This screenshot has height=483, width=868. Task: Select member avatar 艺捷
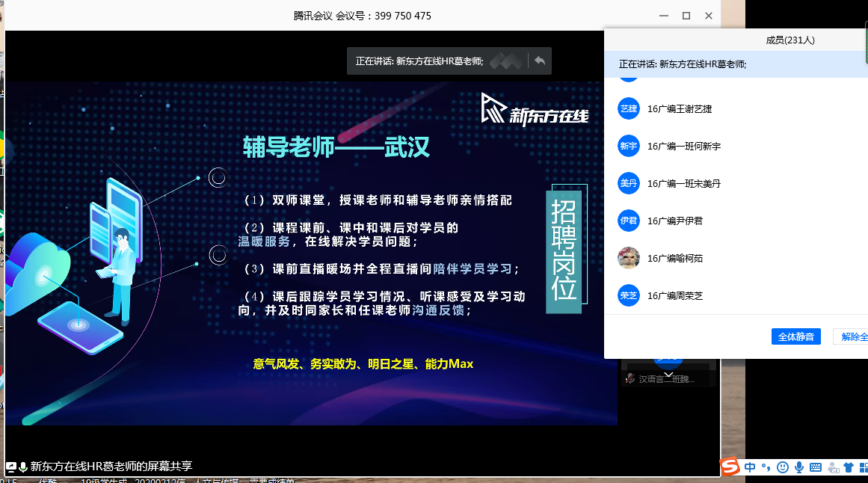(628, 108)
